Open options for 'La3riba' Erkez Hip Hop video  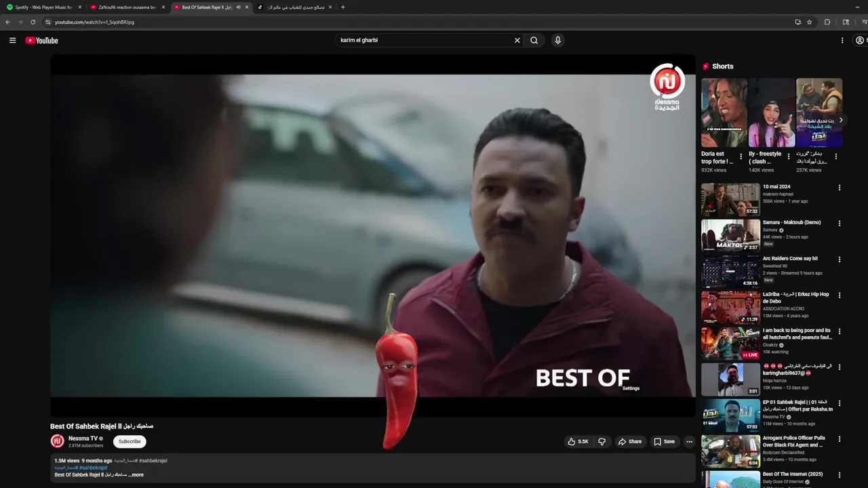pos(840,296)
